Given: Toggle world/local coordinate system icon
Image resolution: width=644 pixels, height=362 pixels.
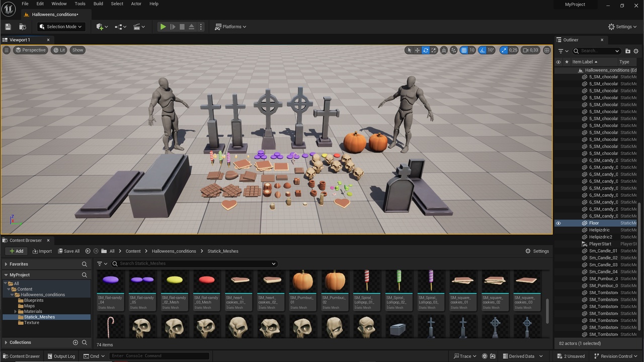Looking at the screenshot, I should [x=444, y=50].
